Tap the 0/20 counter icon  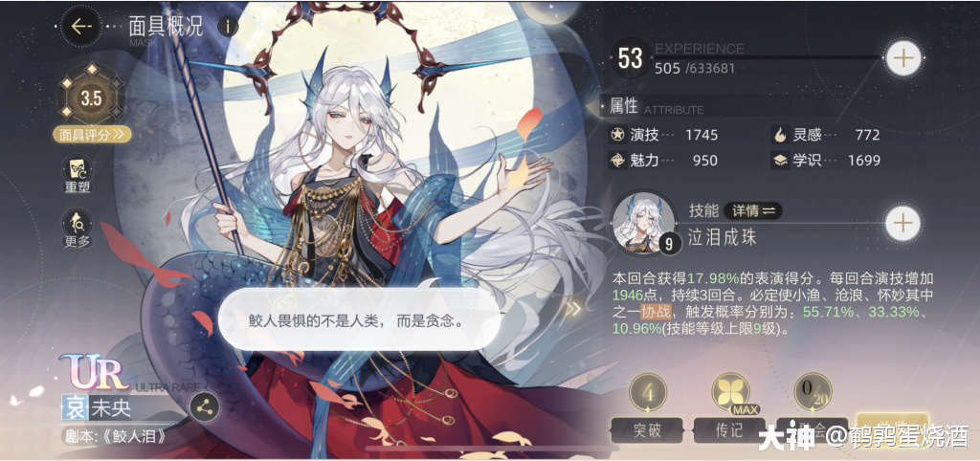coord(812,392)
